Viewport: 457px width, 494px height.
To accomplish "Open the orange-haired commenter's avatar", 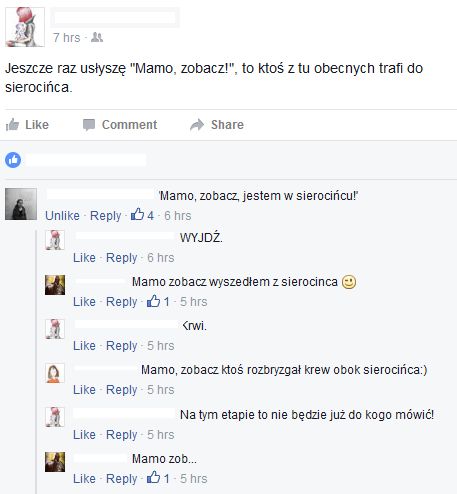I will [55, 373].
